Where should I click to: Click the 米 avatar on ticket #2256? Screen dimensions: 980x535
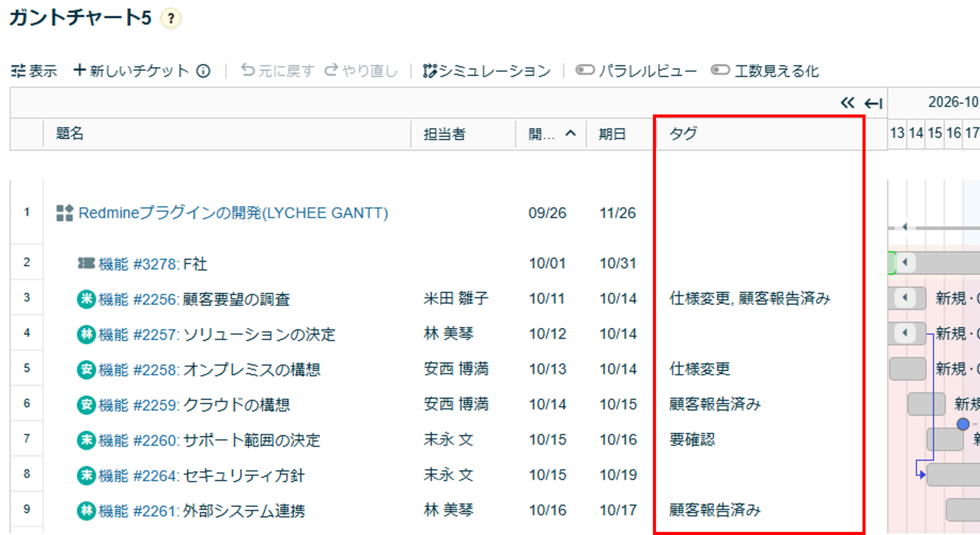click(x=87, y=299)
